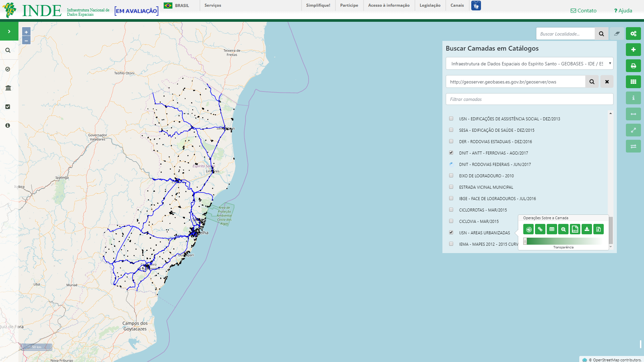
Task: Go to INDE home logo
Action: (32, 10)
